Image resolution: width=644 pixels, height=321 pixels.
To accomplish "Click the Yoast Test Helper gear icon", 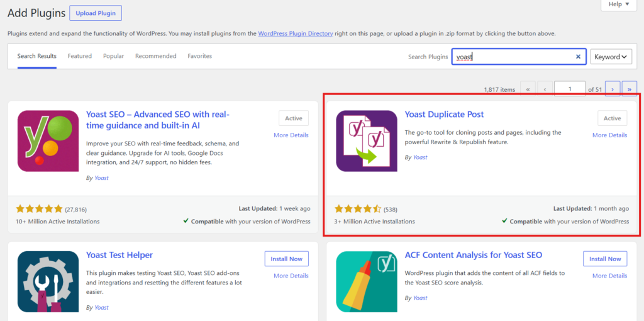I will (x=48, y=281).
